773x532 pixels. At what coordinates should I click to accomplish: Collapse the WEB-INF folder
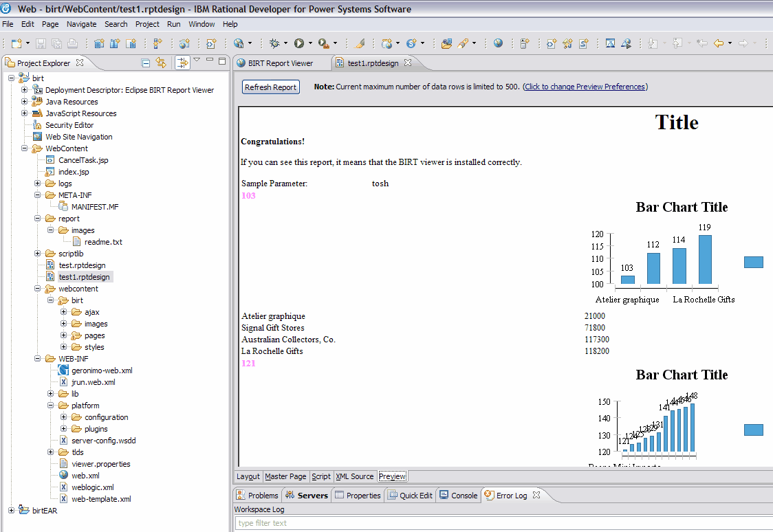pos(37,359)
